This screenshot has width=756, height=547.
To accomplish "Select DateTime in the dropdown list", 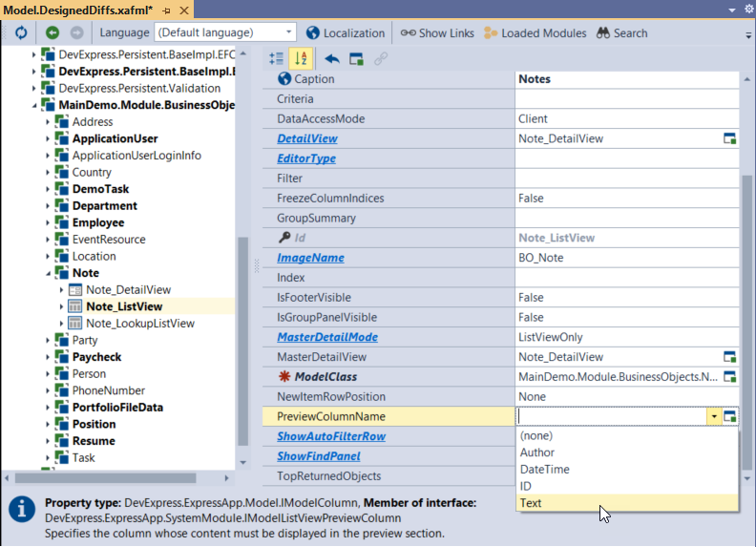I will [627, 470].
